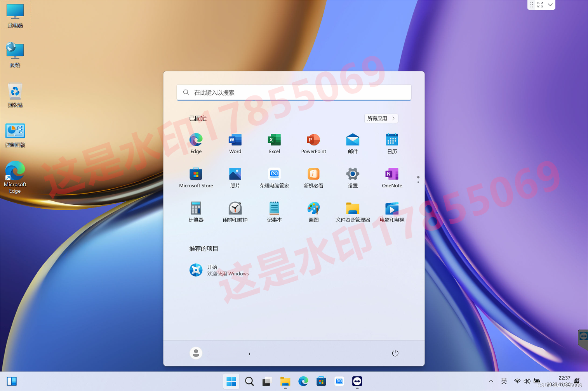Launch 记事本 (Notepad)

tap(274, 211)
